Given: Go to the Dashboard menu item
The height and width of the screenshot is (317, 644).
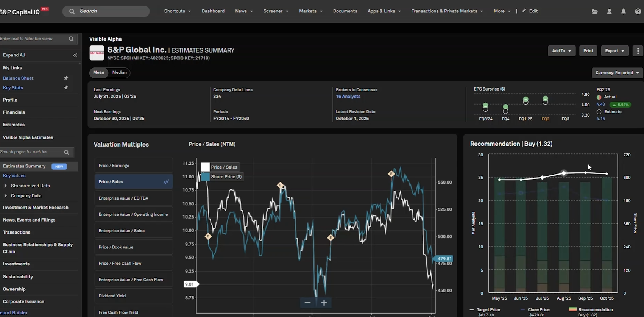Looking at the screenshot, I should (213, 11).
